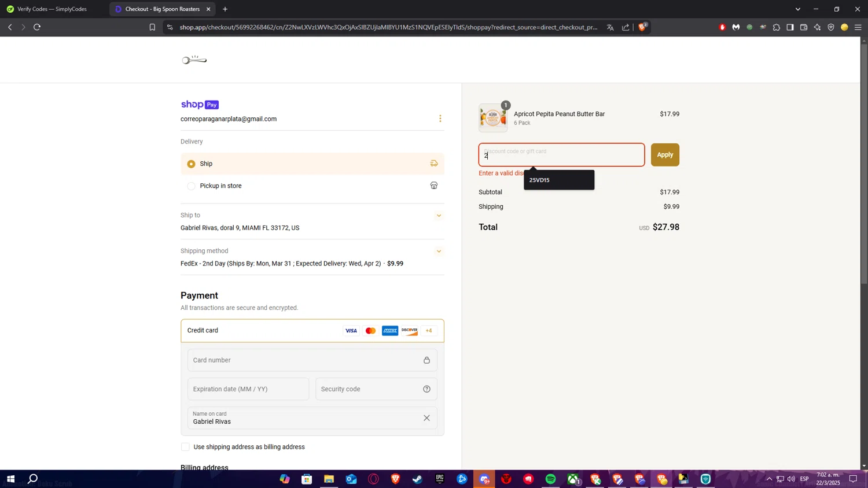Image resolution: width=868 pixels, height=488 pixels.
Task: Open the Brave Wallet icon
Action: click(804, 27)
